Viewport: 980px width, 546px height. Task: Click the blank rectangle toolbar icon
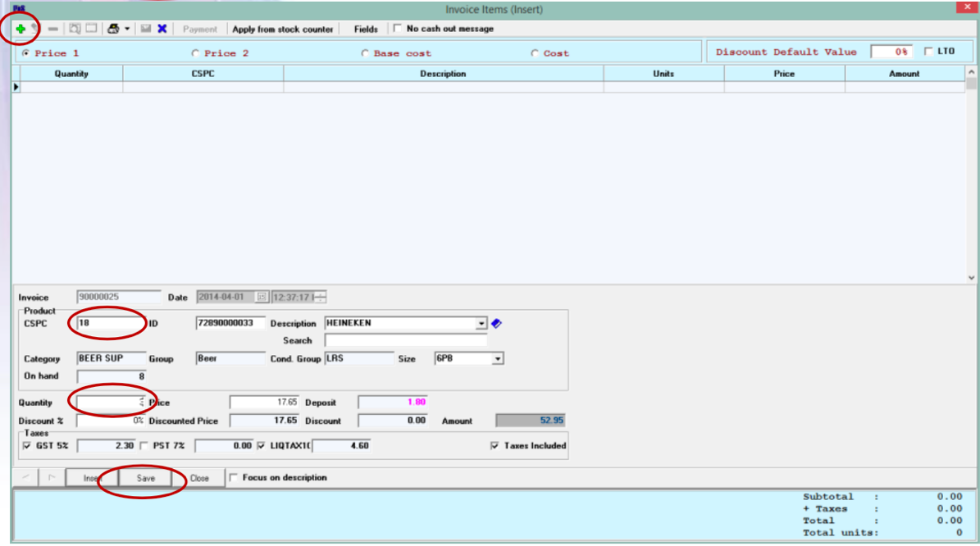[x=91, y=28]
